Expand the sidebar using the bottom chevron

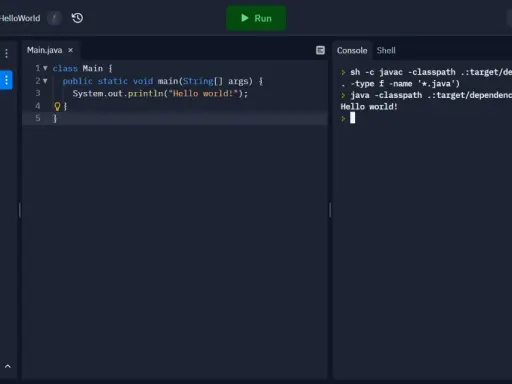tap(8, 366)
